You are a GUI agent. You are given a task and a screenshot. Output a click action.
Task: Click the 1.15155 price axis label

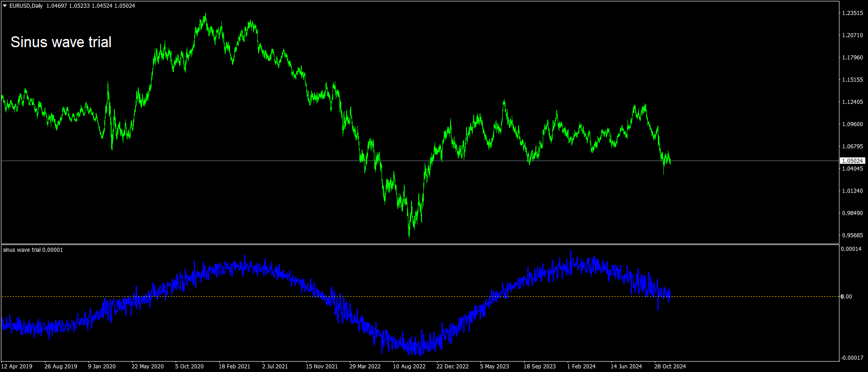(x=853, y=80)
